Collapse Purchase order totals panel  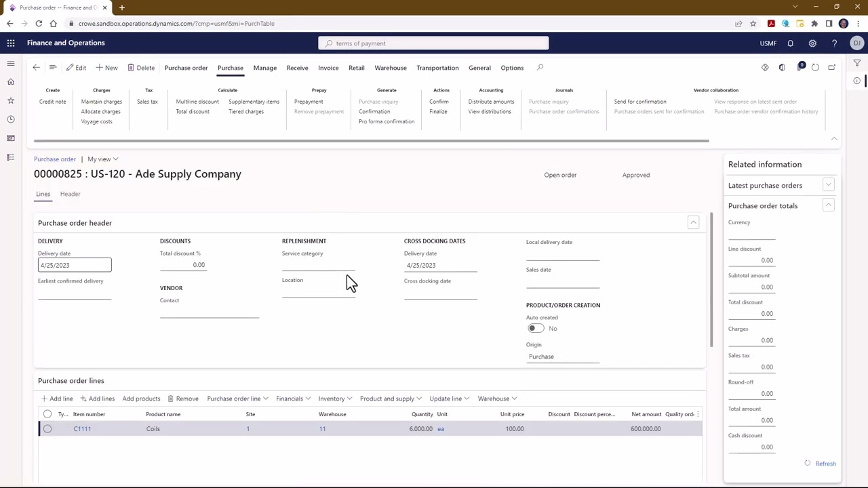[828, 205]
